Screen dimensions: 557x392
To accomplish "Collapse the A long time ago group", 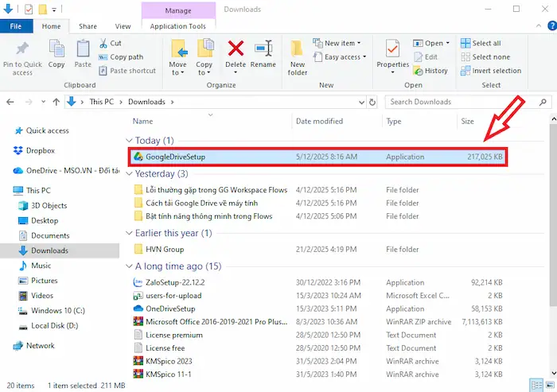I will click(129, 266).
